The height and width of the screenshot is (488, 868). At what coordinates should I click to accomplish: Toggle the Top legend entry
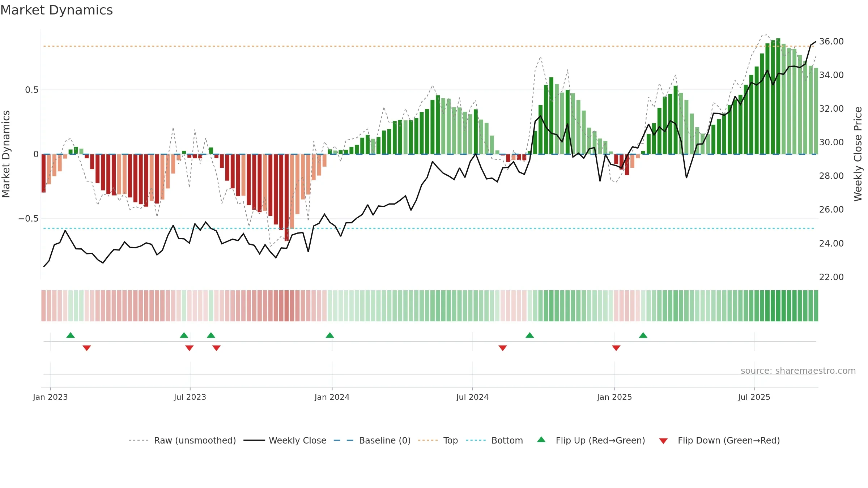438,440
